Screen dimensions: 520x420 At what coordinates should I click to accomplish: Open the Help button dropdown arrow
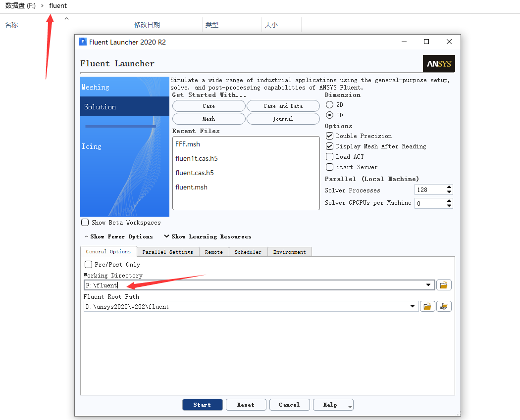350,407
